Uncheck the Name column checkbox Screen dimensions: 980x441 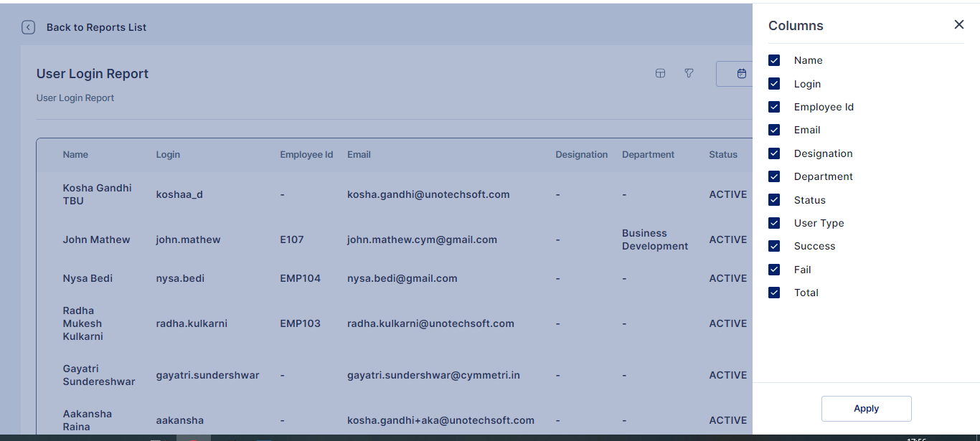[774, 60]
